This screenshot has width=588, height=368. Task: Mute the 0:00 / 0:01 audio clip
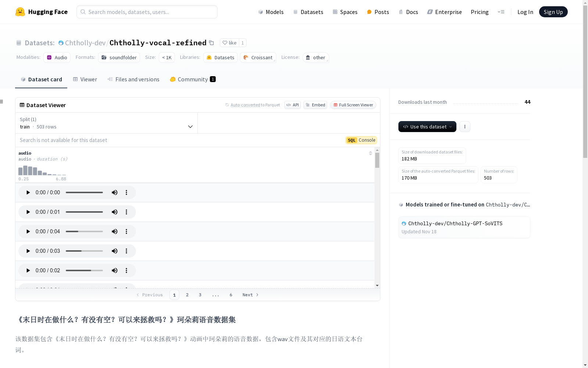(115, 212)
